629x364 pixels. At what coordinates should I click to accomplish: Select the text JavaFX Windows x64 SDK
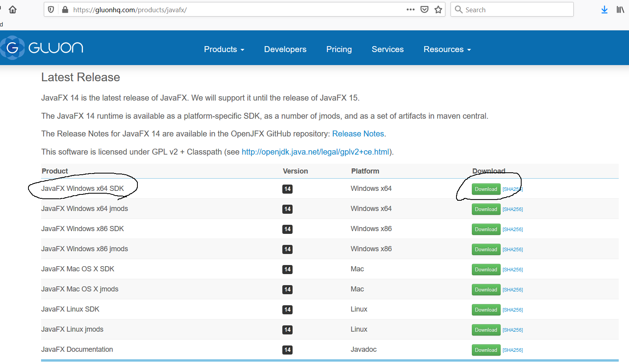coord(83,189)
